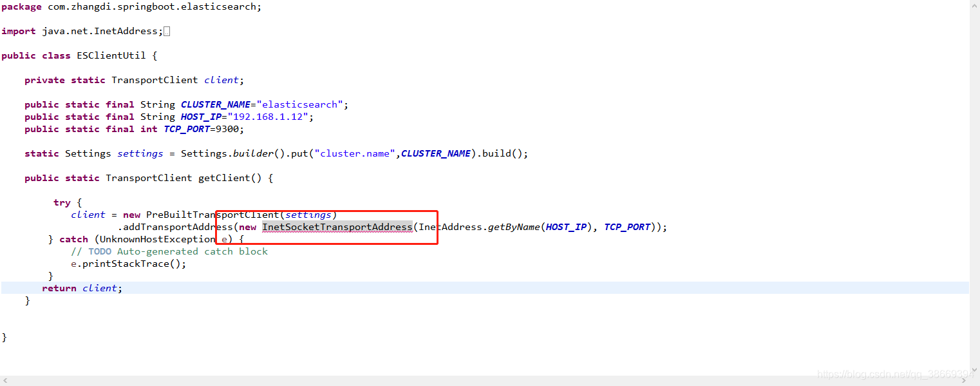This screenshot has height=386, width=980.
Task: Click the "elasticsearch" string literal
Action: pyautogui.click(x=299, y=105)
